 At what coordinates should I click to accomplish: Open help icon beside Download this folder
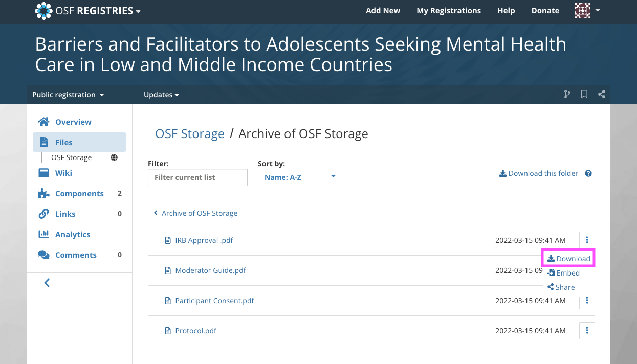point(588,173)
